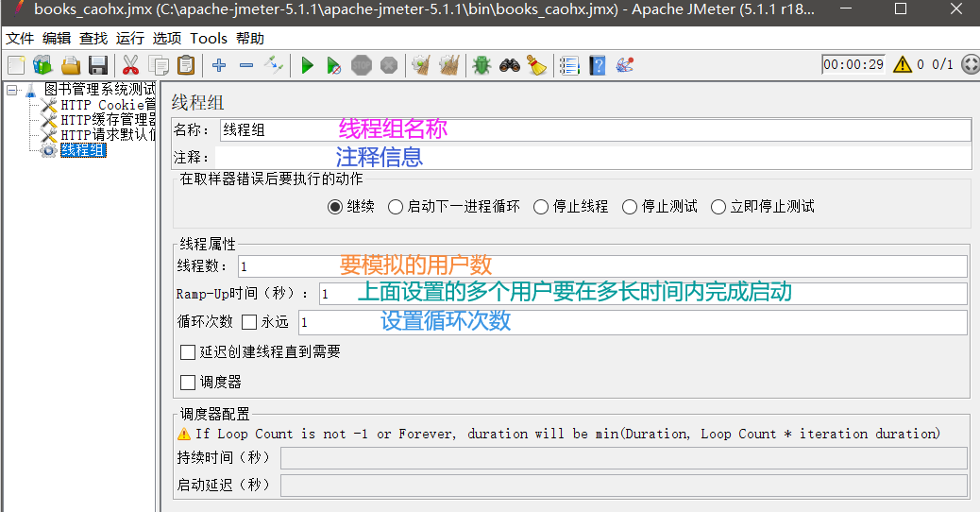
Task: Click the 循环次数 loop count field
Action: point(633,322)
